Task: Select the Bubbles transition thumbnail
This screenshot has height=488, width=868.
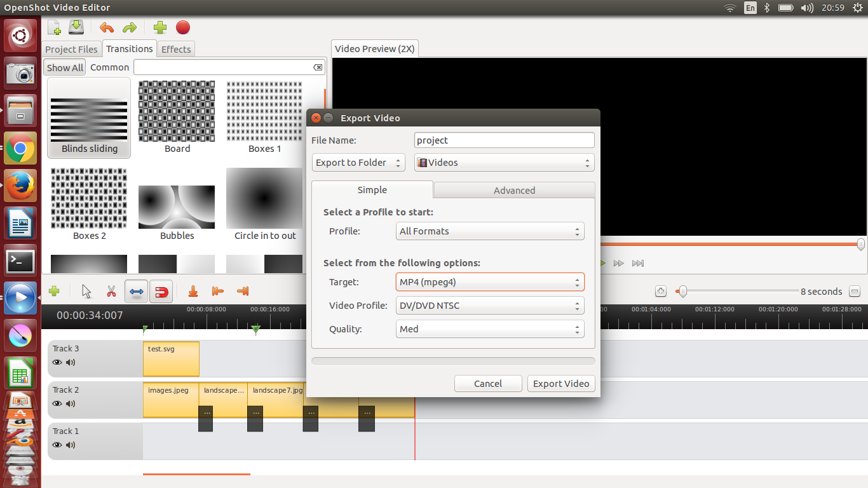Action: click(x=177, y=207)
